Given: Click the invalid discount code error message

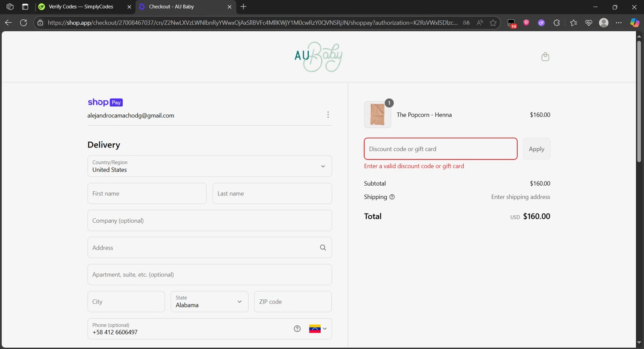Looking at the screenshot, I should (x=414, y=166).
